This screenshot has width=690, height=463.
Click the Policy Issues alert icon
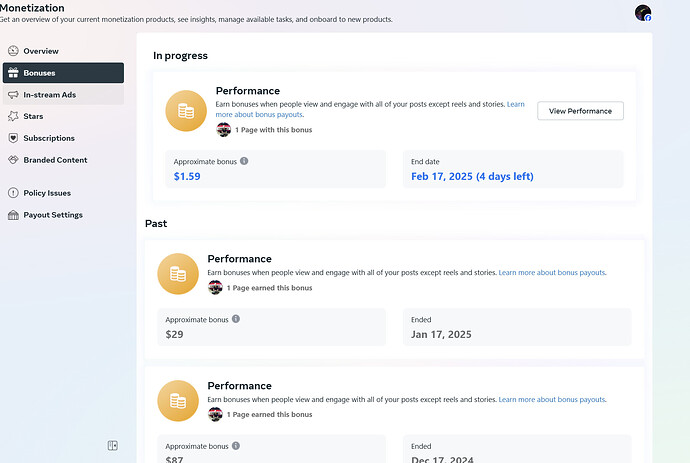(13, 193)
